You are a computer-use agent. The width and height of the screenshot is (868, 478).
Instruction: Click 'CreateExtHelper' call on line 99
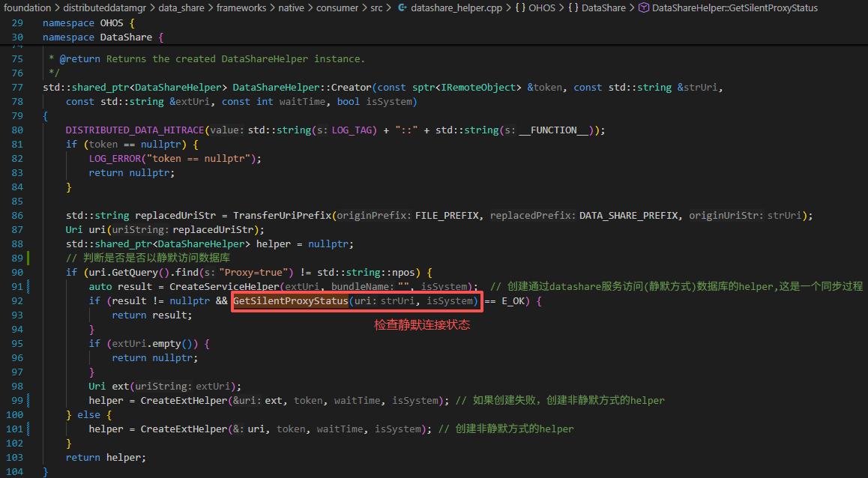pyautogui.click(x=184, y=401)
